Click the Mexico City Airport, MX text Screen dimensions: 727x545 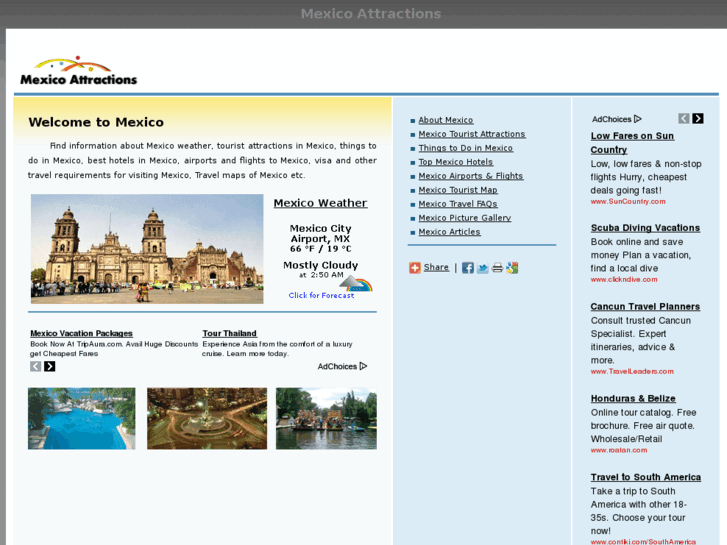(x=320, y=233)
